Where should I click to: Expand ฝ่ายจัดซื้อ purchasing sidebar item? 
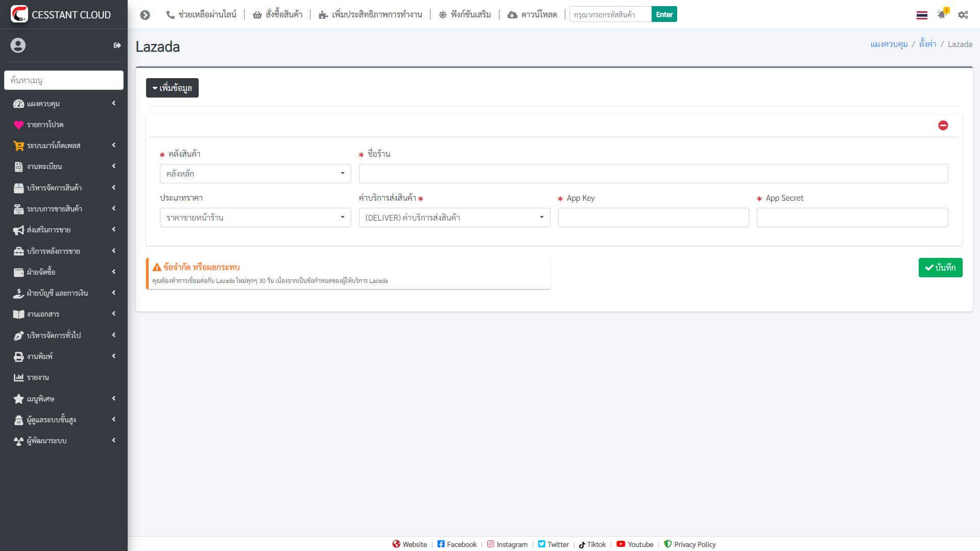[x=64, y=272]
